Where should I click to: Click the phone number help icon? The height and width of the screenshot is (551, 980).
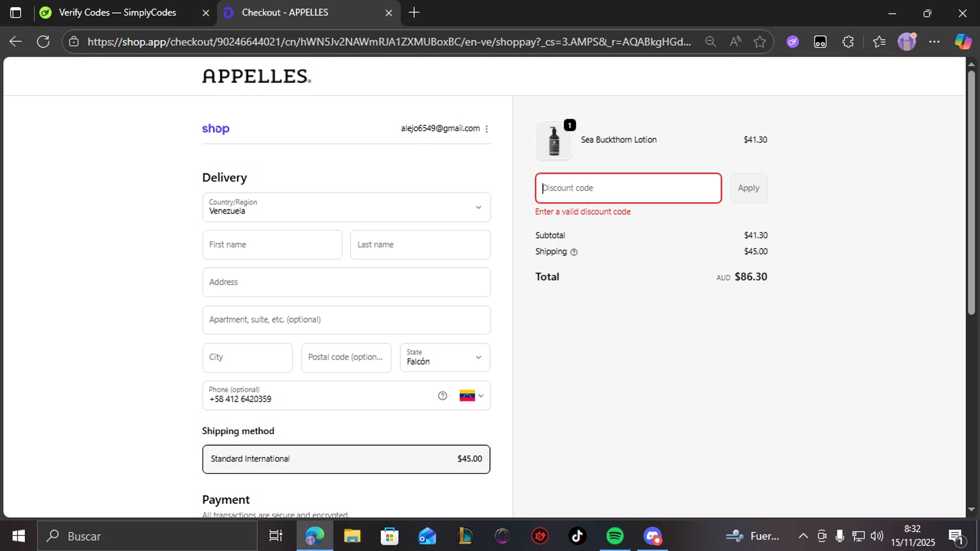coord(442,396)
